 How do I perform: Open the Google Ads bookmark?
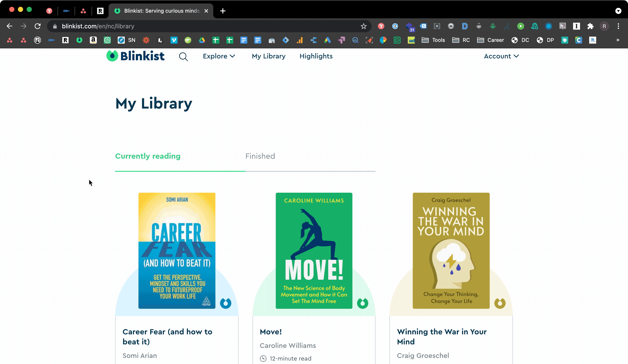(328, 40)
